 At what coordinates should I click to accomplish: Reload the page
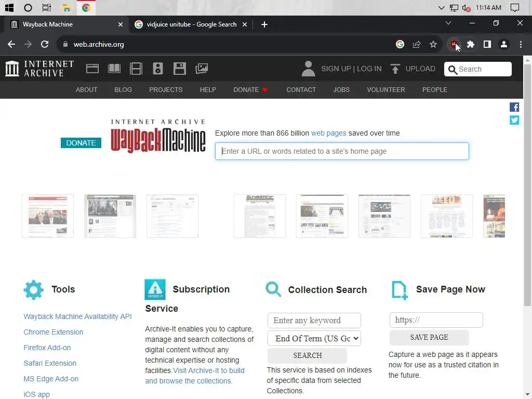[45, 44]
